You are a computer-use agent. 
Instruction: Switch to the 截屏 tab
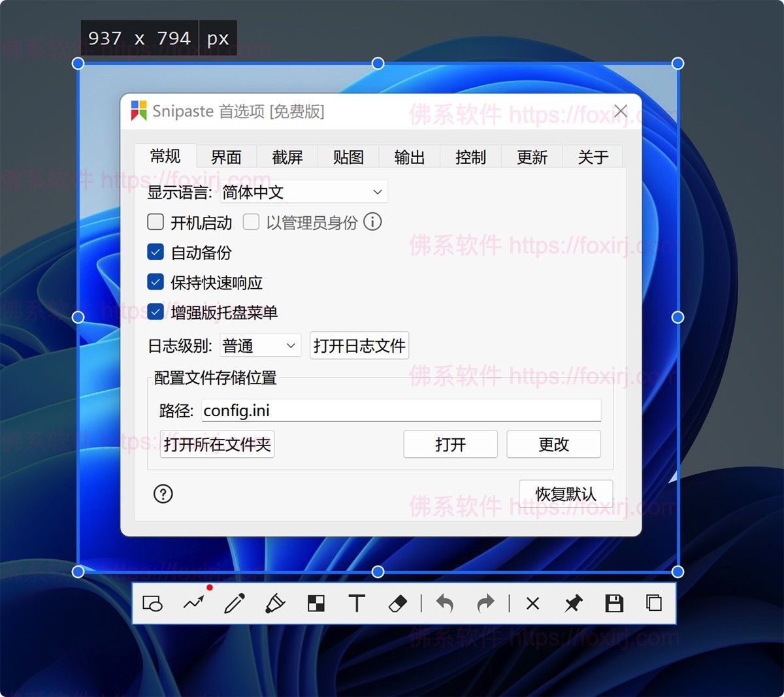(286, 157)
